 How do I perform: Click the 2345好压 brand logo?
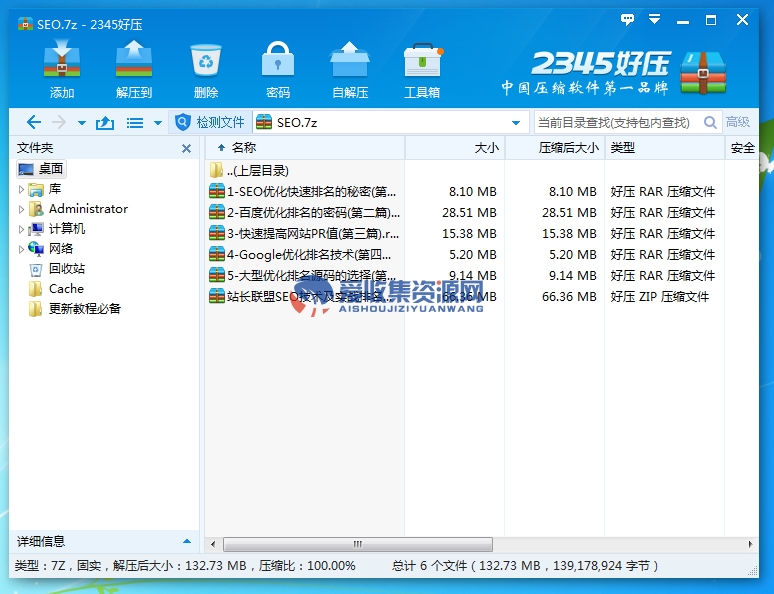coord(614,73)
